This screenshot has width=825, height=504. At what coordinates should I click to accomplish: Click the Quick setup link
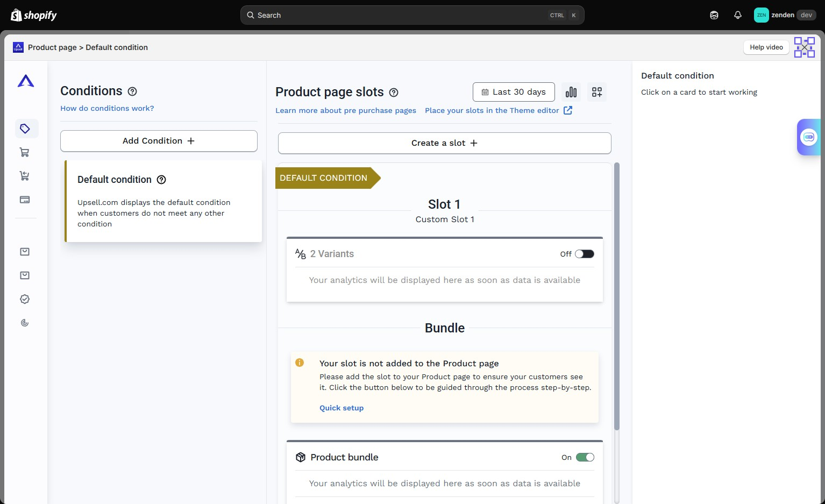pyautogui.click(x=342, y=408)
